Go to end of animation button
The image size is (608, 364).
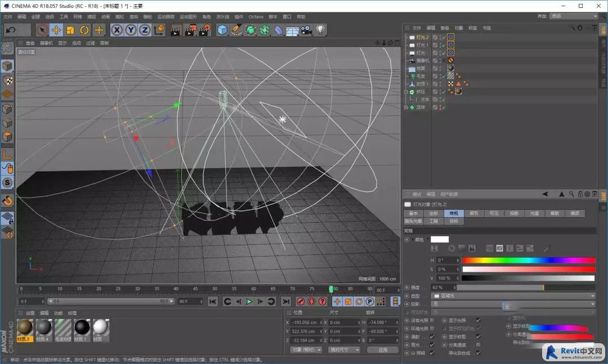286,301
